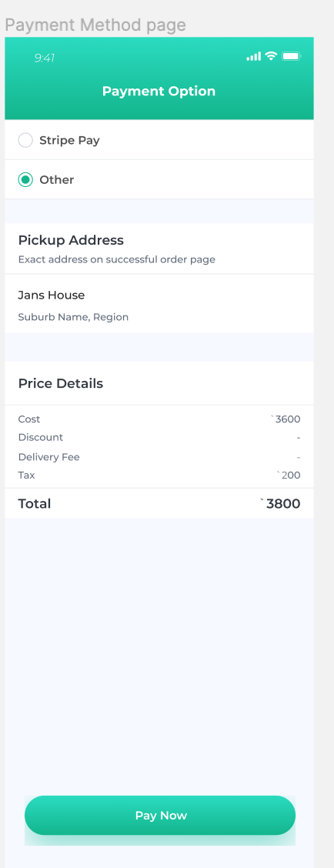
Task: Click Suburb Name, Region address line
Action: coord(73,317)
